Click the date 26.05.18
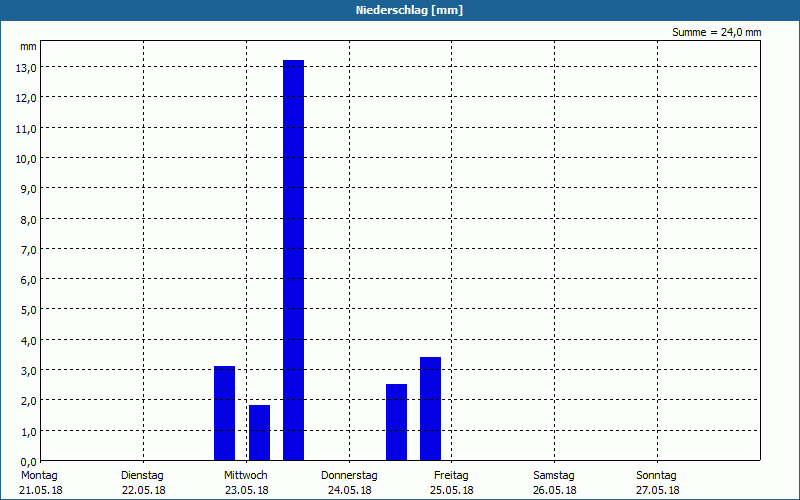 click(x=555, y=491)
